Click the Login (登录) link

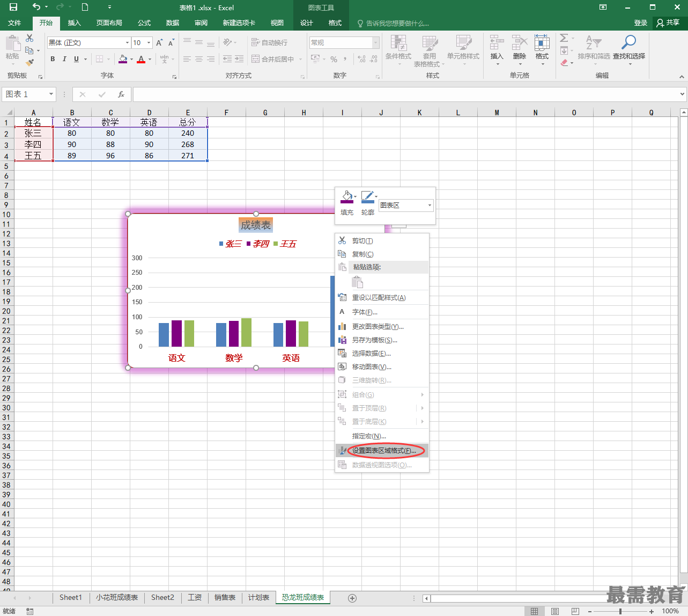(x=641, y=23)
